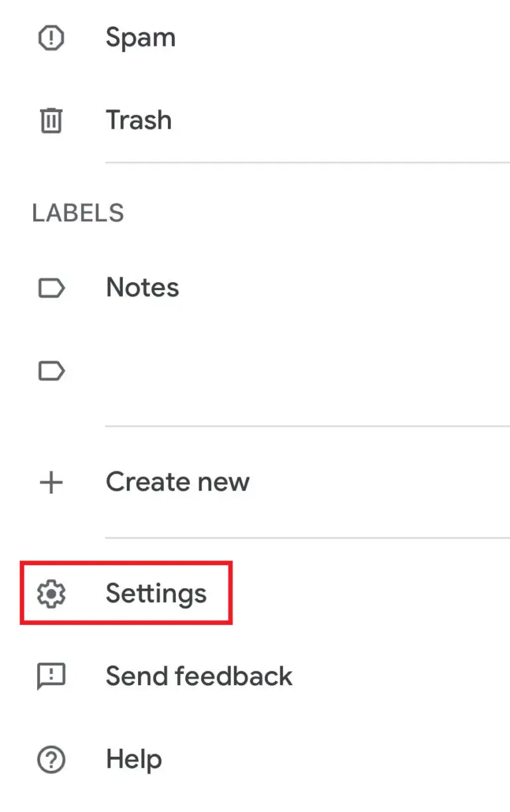Select the Notes label
The height and width of the screenshot is (812, 510).
click(x=142, y=287)
